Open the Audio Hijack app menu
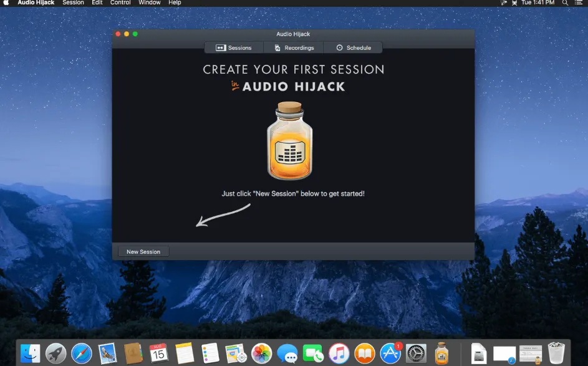The height and width of the screenshot is (366, 588). pyautogui.click(x=36, y=2)
